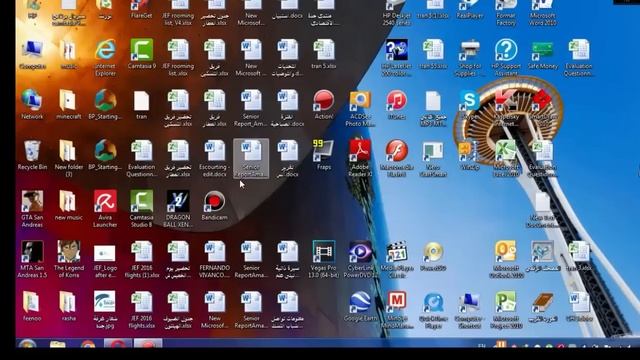The height and width of the screenshot is (360, 640).
Task: Launch GTA San Andreas
Action: [32, 209]
